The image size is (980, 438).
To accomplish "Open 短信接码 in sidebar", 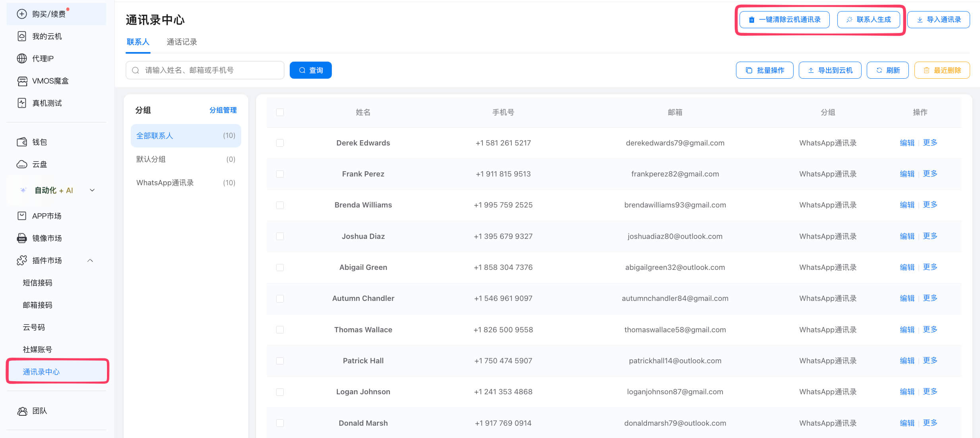I will click(x=37, y=283).
